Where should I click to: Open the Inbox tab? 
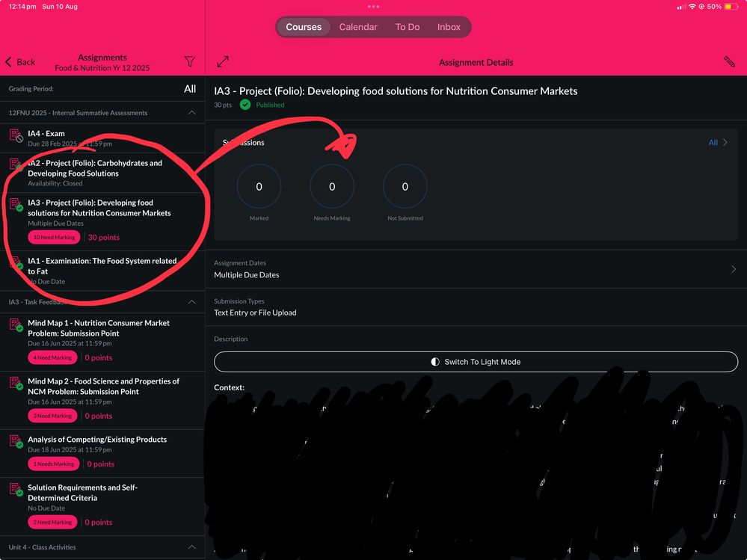tap(449, 27)
